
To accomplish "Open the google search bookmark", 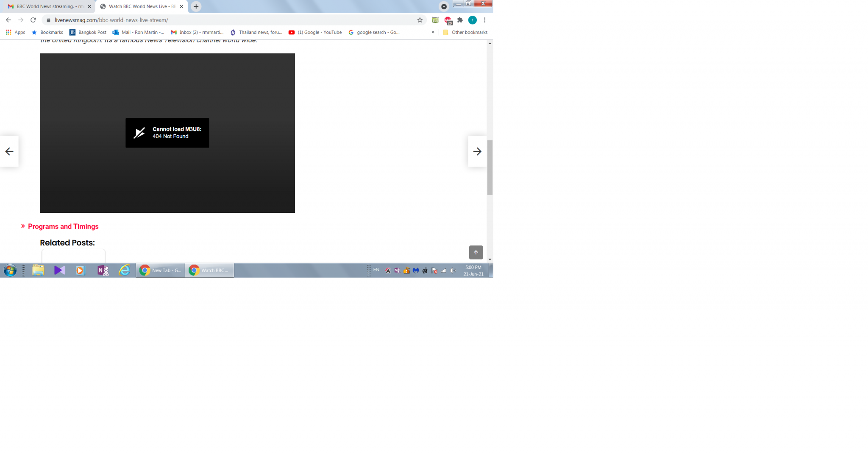I will tap(374, 32).
